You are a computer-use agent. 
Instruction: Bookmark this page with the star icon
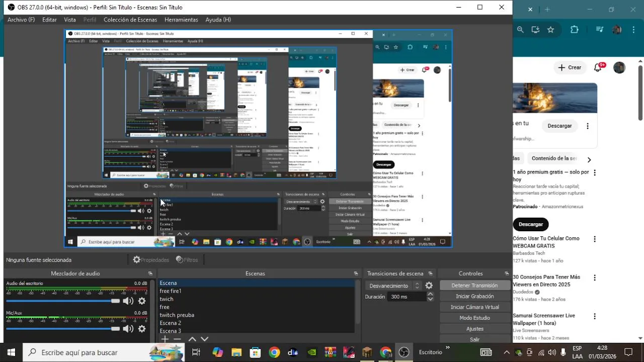550,30
